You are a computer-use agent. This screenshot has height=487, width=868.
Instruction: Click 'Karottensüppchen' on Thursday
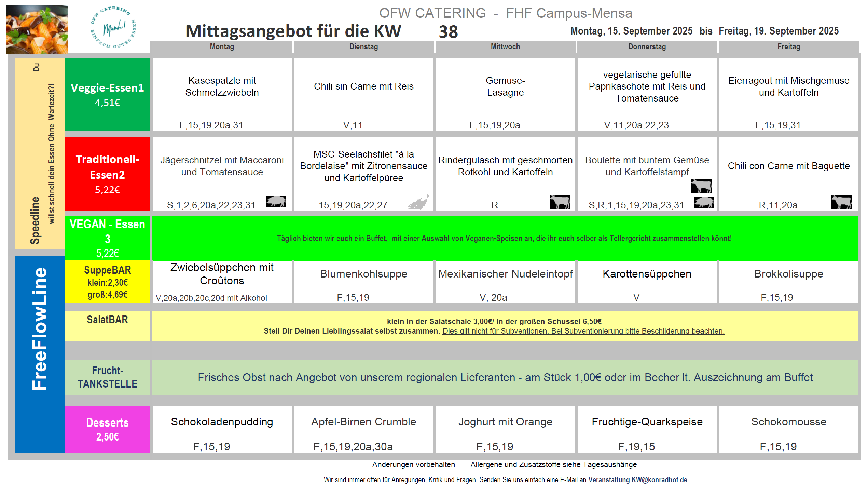[647, 274]
